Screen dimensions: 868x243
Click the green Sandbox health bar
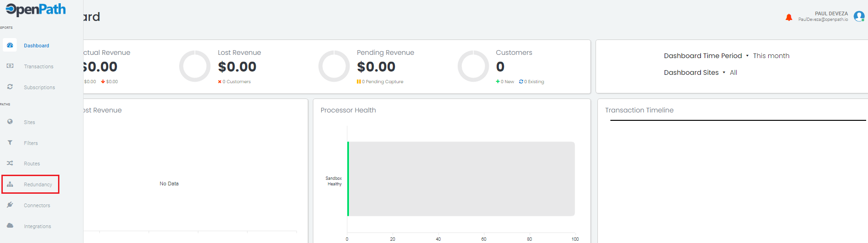tap(348, 179)
